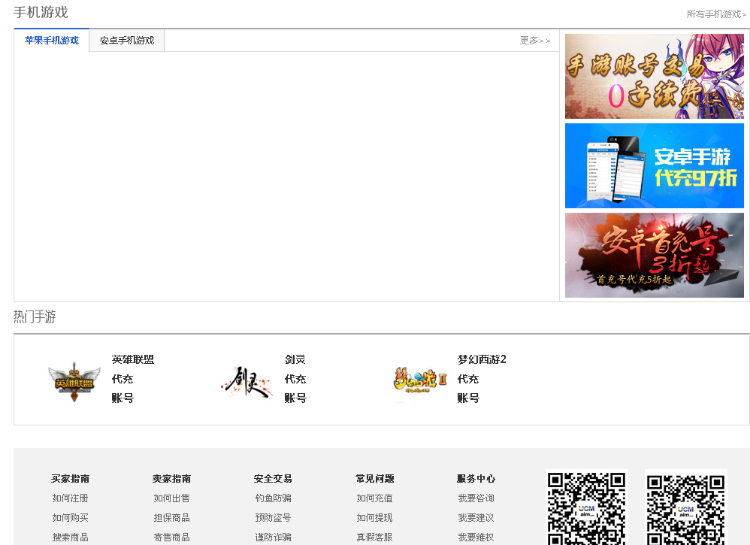Screen dimensions: 750x545
Task: Click the 预防盗号 footer link
Action: pos(273,518)
